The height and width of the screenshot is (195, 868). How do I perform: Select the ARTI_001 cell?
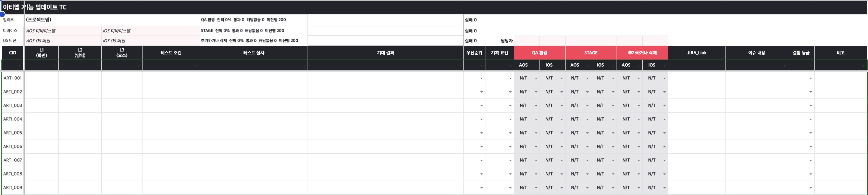pos(13,78)
